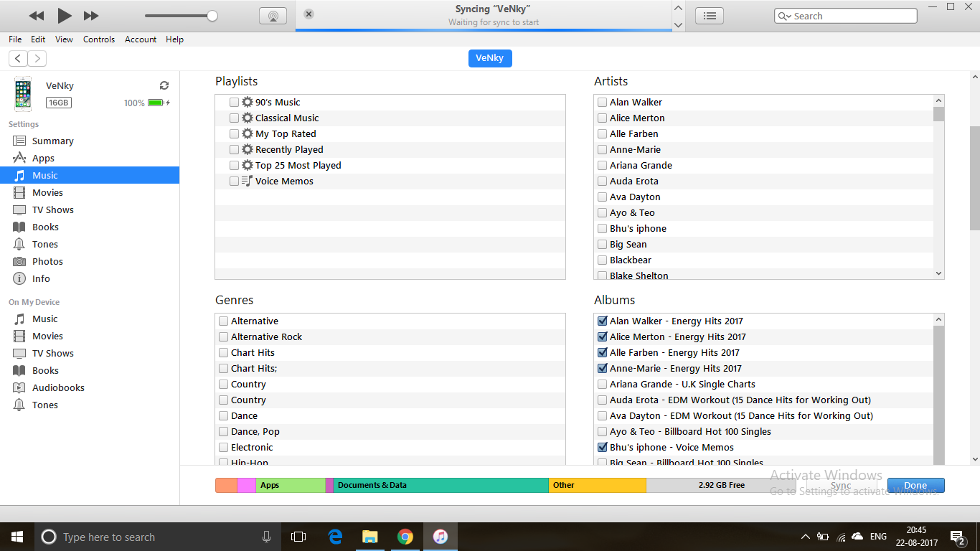Go back with the left arrow button
This screenshot has height=551, width=980.
[x=18, y=59]
